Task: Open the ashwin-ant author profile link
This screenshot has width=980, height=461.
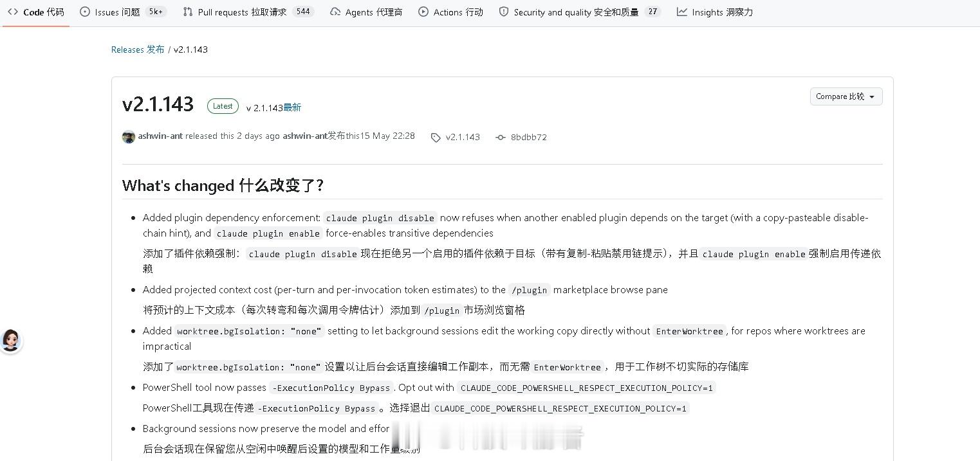Action: [160, 136]
